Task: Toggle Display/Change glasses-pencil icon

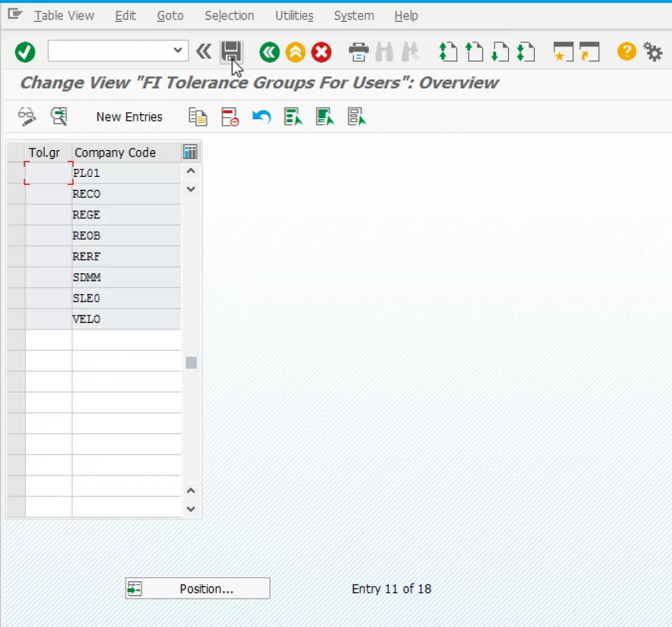Action: point(27,116)
